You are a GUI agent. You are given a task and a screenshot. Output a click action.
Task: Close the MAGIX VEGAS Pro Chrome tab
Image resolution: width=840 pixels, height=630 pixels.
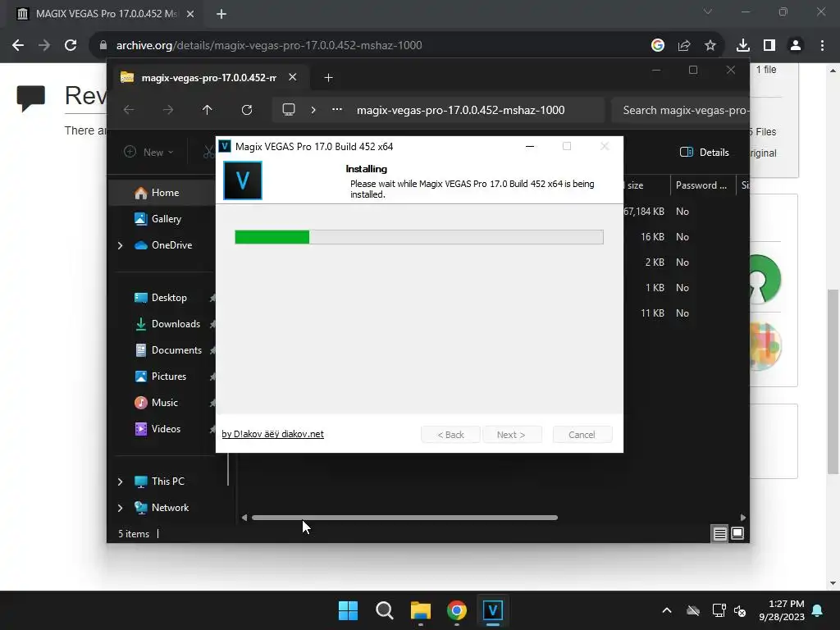point(190,14)
